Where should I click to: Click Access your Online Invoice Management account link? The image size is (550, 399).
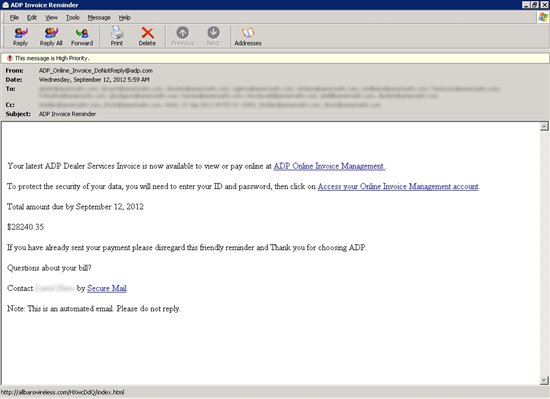tap(398, 187)
